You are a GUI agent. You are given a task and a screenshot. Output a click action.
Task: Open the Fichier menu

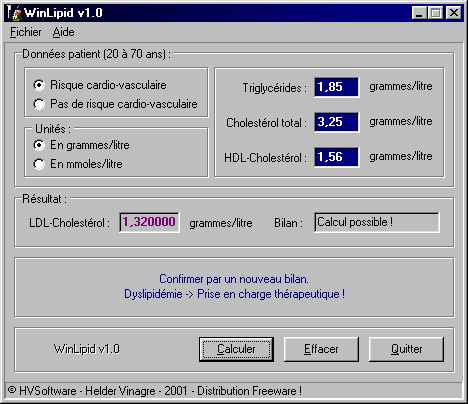click(x=26, y=32)
